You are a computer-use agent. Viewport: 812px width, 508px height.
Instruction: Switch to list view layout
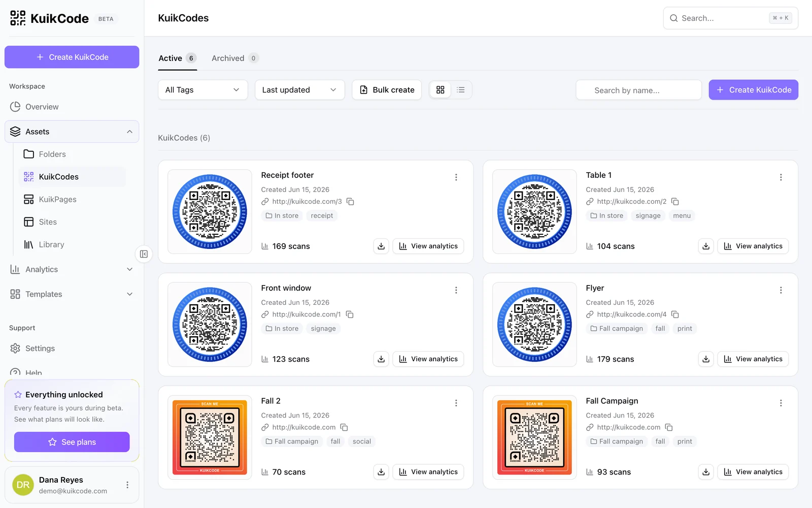click(x=461, y=90)
